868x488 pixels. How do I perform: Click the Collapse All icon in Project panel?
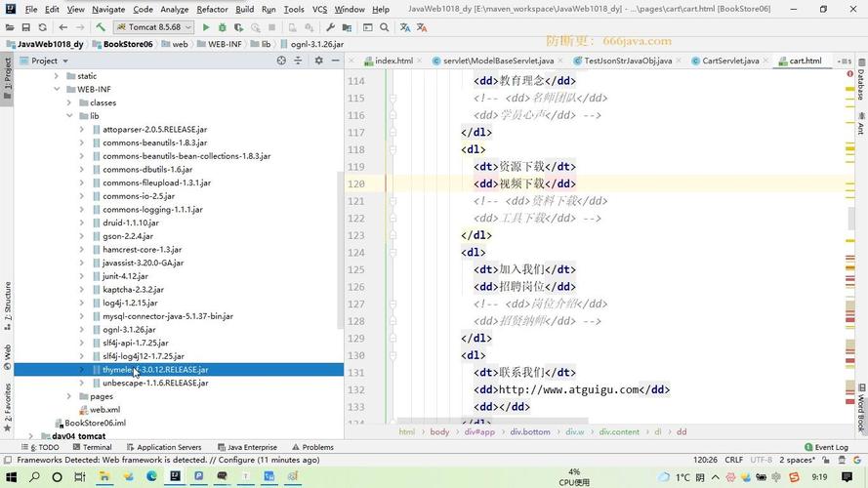pos(300,61)
